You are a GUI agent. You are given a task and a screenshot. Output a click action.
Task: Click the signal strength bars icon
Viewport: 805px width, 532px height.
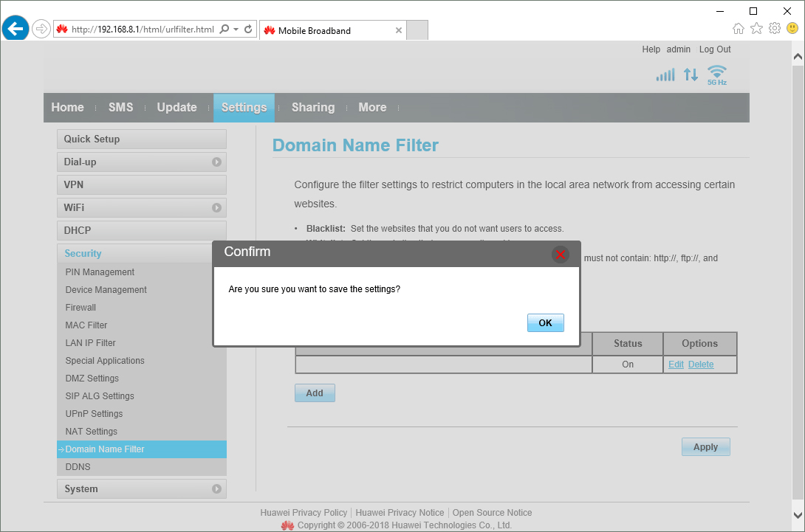click(x=665, y=75)
